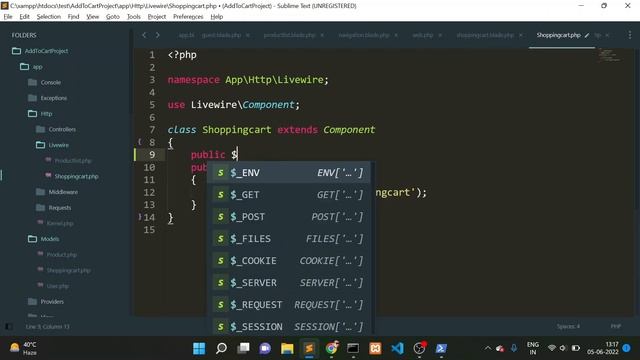The height and width of the screenshot is (360, 640).
Task: Open Product.php under Models
Action: click(x=62, y=255)
